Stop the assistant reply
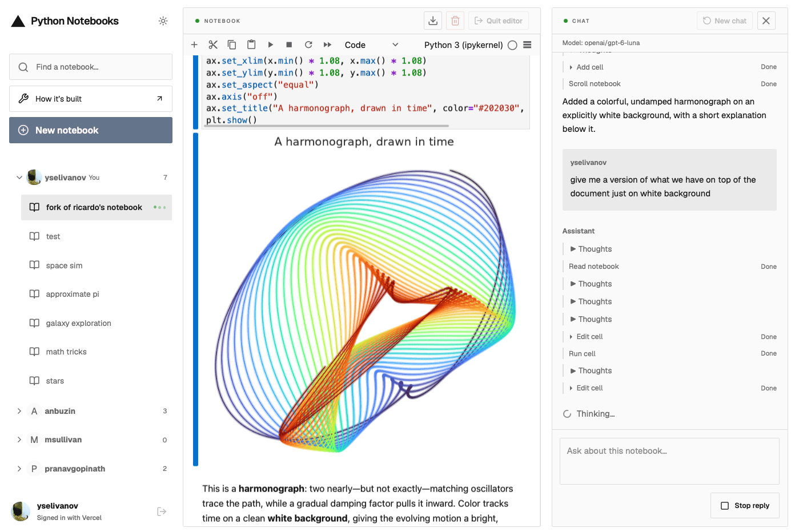The width and height of the screenshot is (795, 532). 745,506
